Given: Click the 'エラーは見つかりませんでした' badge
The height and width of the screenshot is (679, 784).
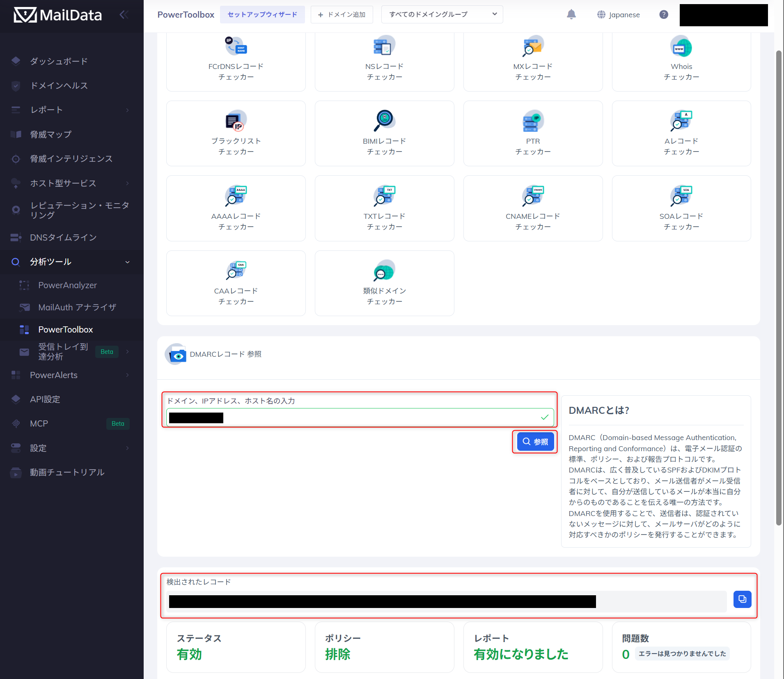Looking at the screenshot, I should [x=682, y=654].
